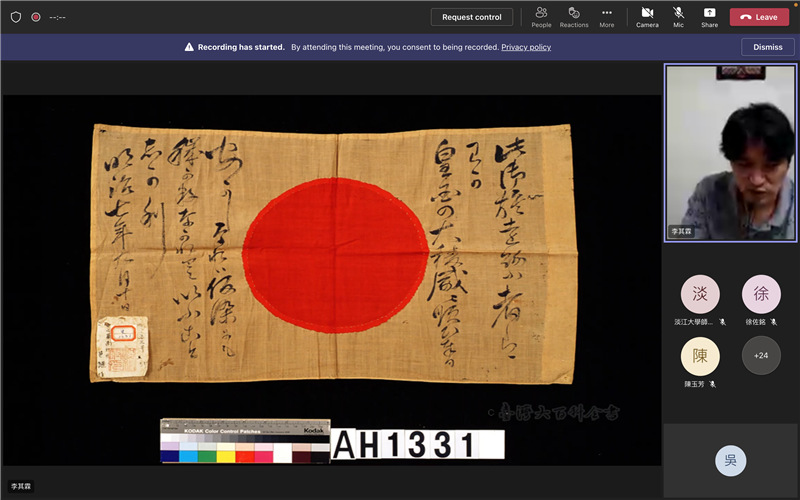Expand the +24 additional participants
Viewport: 800px width, 500px height.
(761, 356)
